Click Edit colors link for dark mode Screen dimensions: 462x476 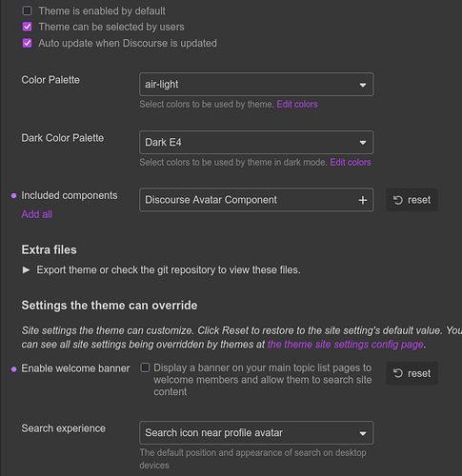pyautogui.click(x=351, y=162)
